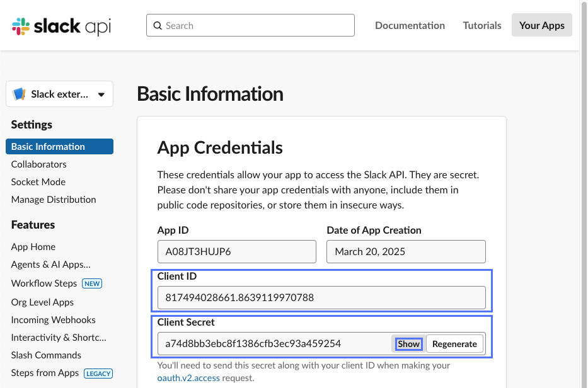Click the Client ID value field

click(x=321, y=298)
